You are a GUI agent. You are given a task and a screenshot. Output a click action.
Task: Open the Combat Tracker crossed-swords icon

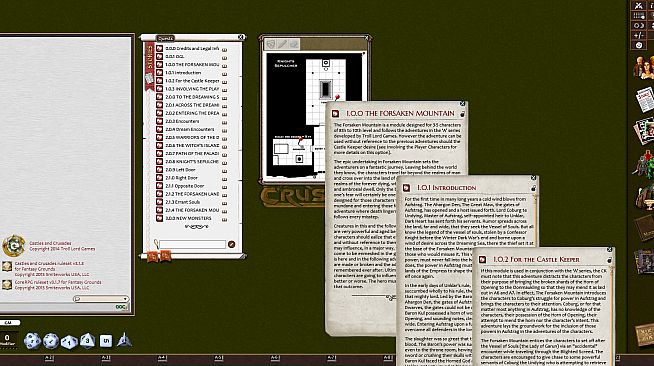pyautogui.click(x=639, y=5)
